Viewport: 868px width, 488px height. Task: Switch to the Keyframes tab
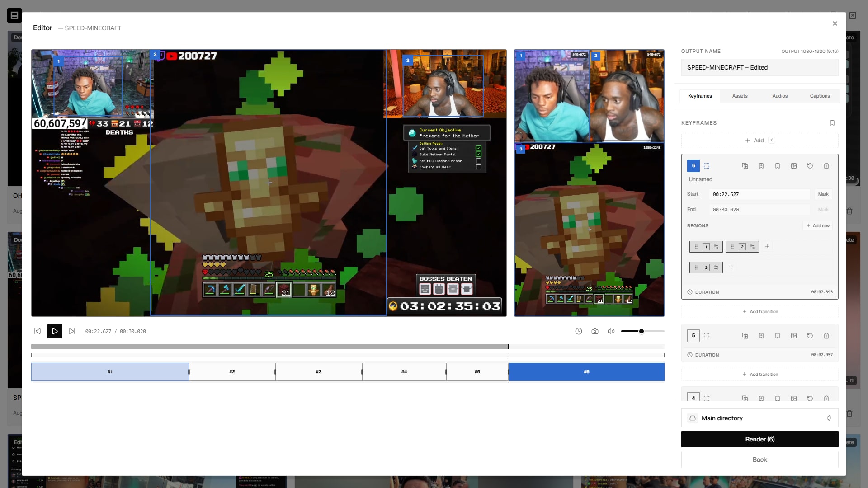coord(700,96)
